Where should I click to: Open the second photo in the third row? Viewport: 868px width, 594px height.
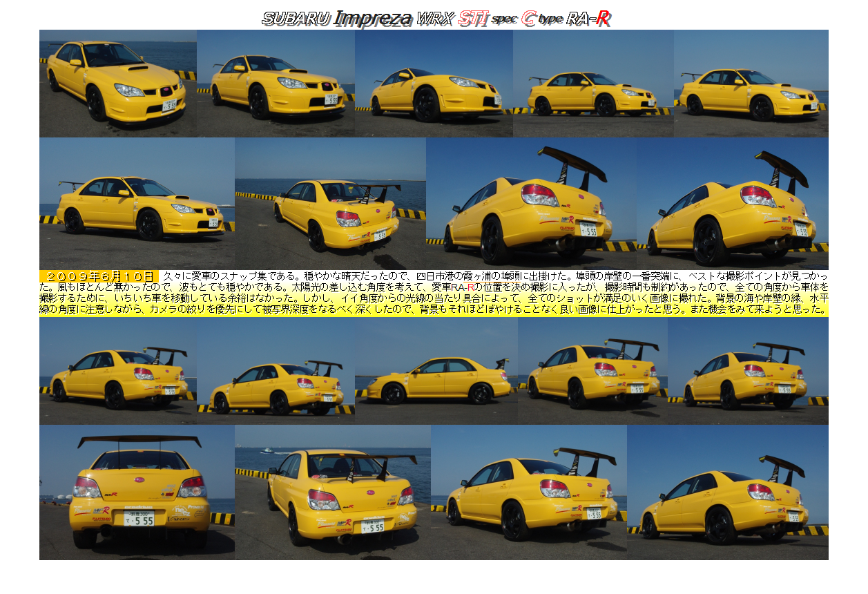click(x=276, y=371)
